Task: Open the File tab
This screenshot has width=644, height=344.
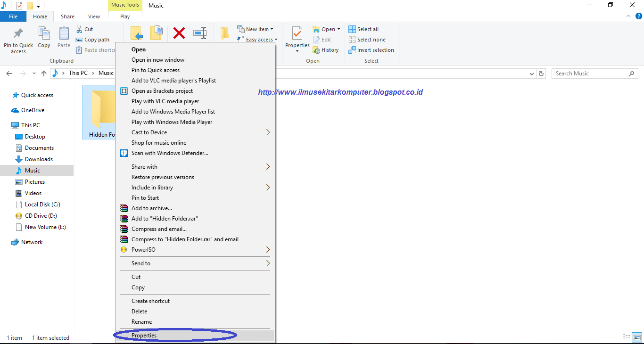Action: tap(13, 16)
